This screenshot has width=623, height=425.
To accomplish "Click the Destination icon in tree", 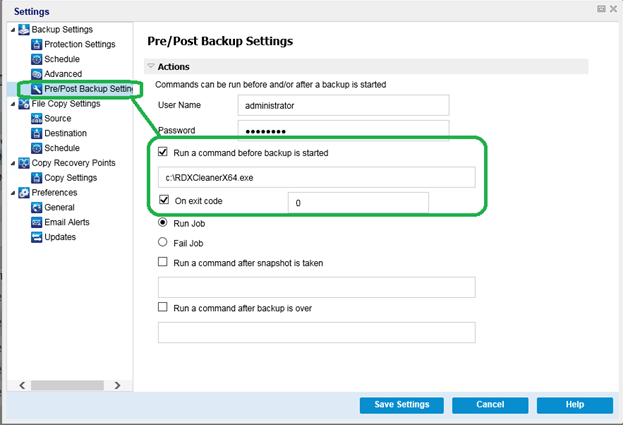I will (37, 134).
